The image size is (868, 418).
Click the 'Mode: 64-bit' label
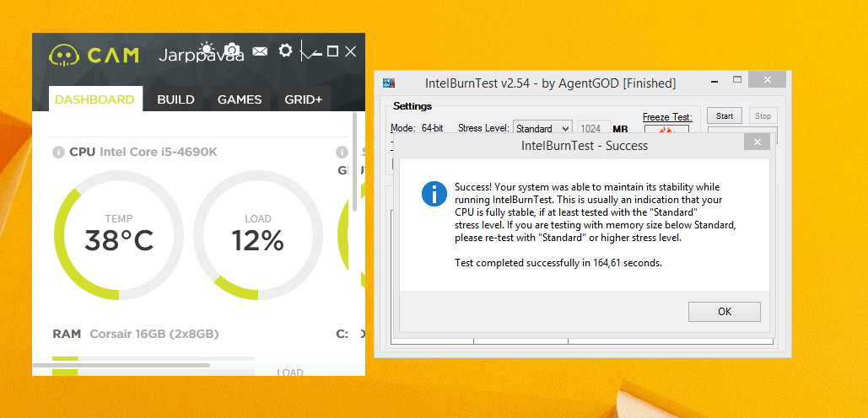(x=417, y=128)
